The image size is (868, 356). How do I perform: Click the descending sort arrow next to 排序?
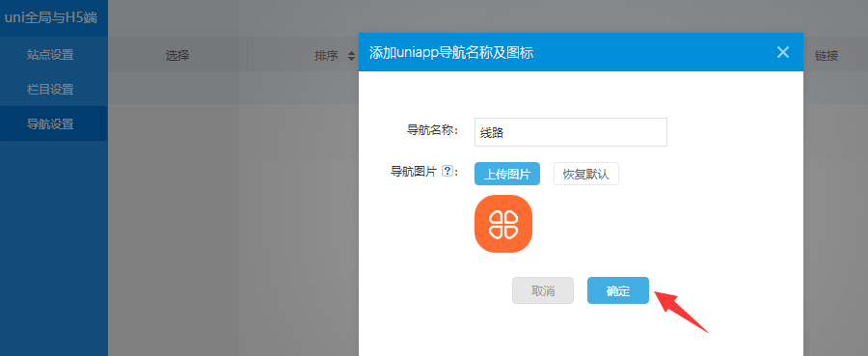coord(351,58)
